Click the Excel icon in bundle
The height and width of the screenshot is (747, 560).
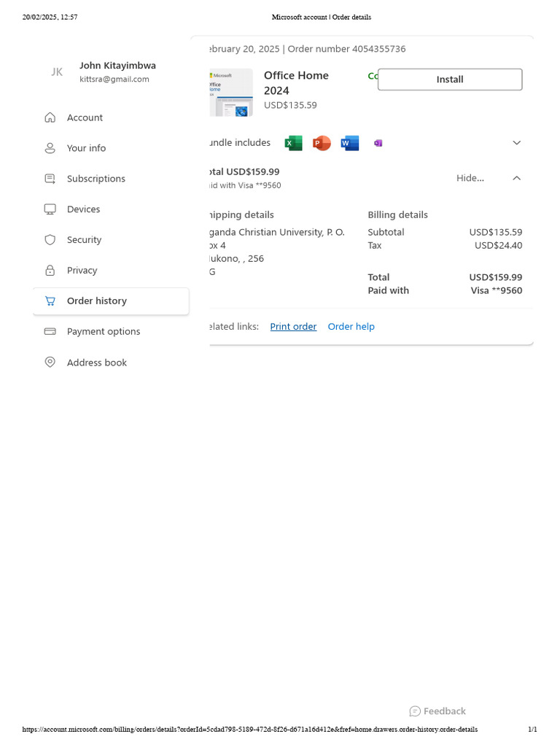(293, 143)
